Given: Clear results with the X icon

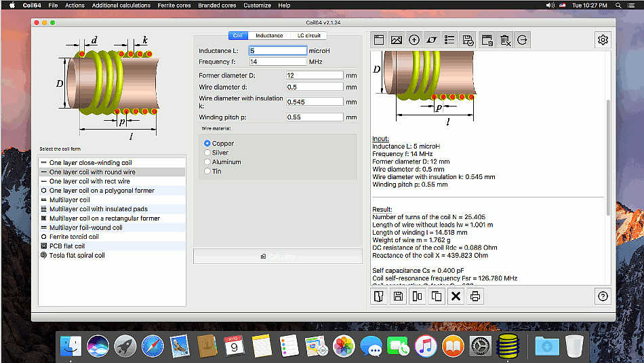Looking at the screenshot, I should [x=456, y=296].
